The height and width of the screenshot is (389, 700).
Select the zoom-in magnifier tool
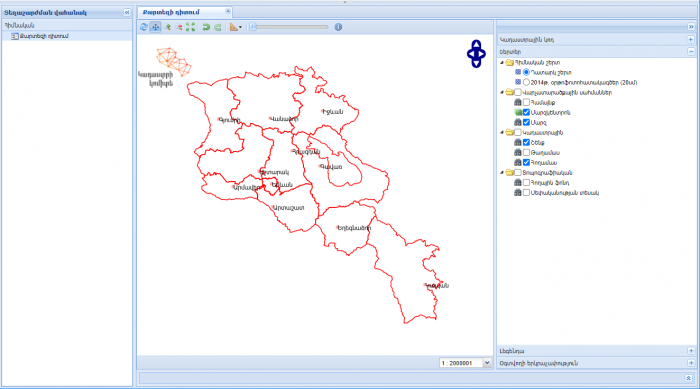168,27
